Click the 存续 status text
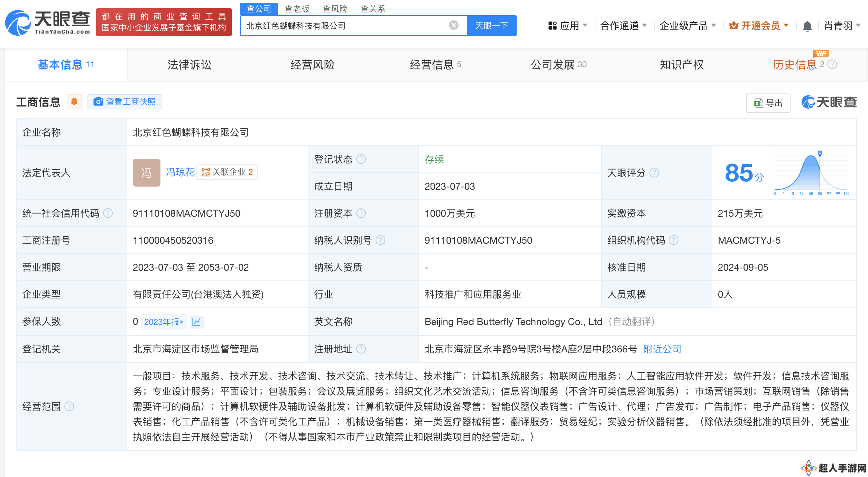The height and width of the screenshot is (477, 868). [434, 159]
